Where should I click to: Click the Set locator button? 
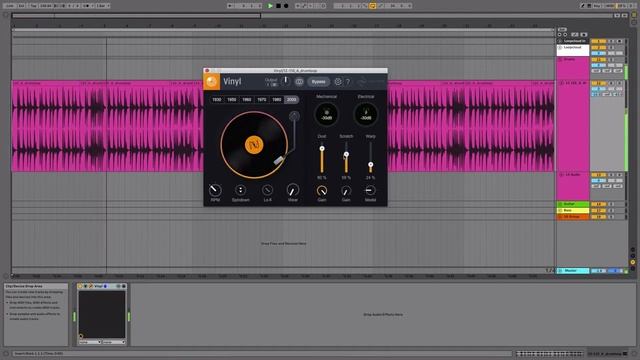click(562, 29)
